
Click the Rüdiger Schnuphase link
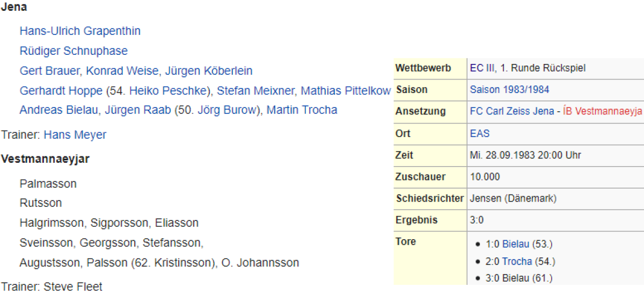pyautogui.click(x=74, y=51)
